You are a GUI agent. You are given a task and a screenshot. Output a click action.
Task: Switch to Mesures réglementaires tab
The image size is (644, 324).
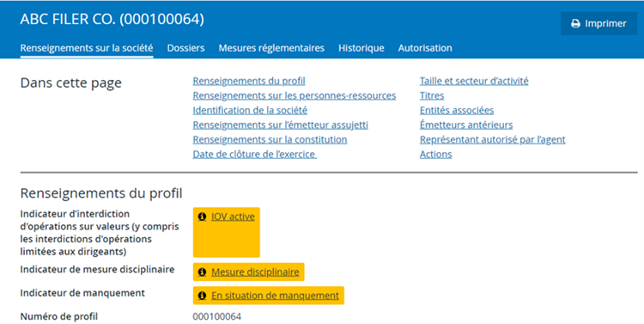pyautogui.click(x=271, y=48)
